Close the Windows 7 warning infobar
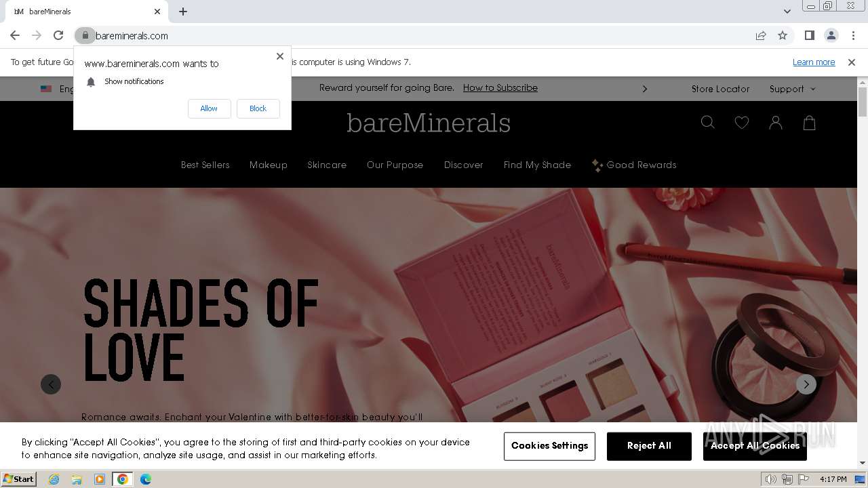 852,62
